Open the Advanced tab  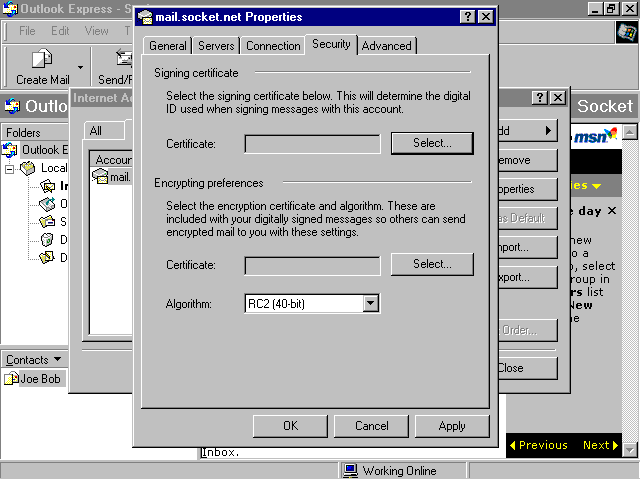point(387,46)
